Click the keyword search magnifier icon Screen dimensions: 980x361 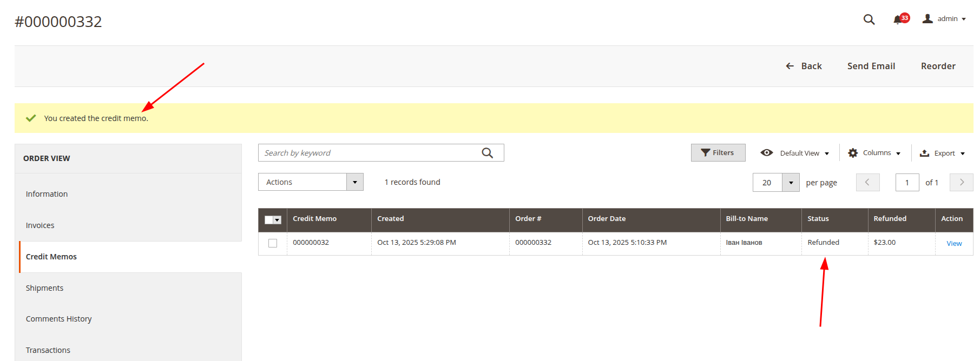487,153
